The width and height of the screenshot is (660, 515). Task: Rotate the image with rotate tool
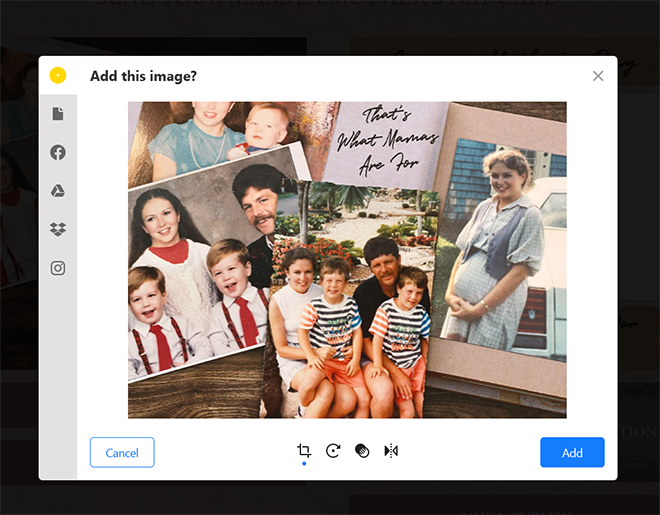click(333, 451)
